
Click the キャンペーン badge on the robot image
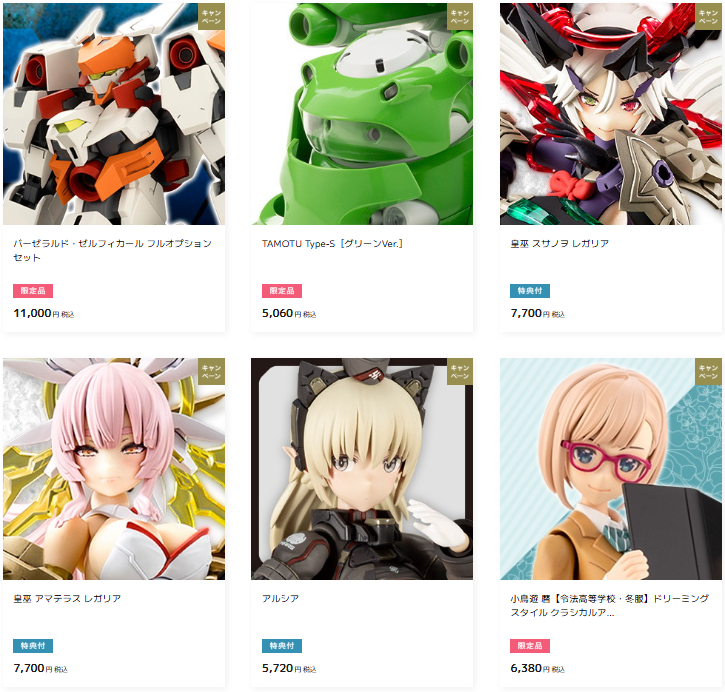click(212, 17)
